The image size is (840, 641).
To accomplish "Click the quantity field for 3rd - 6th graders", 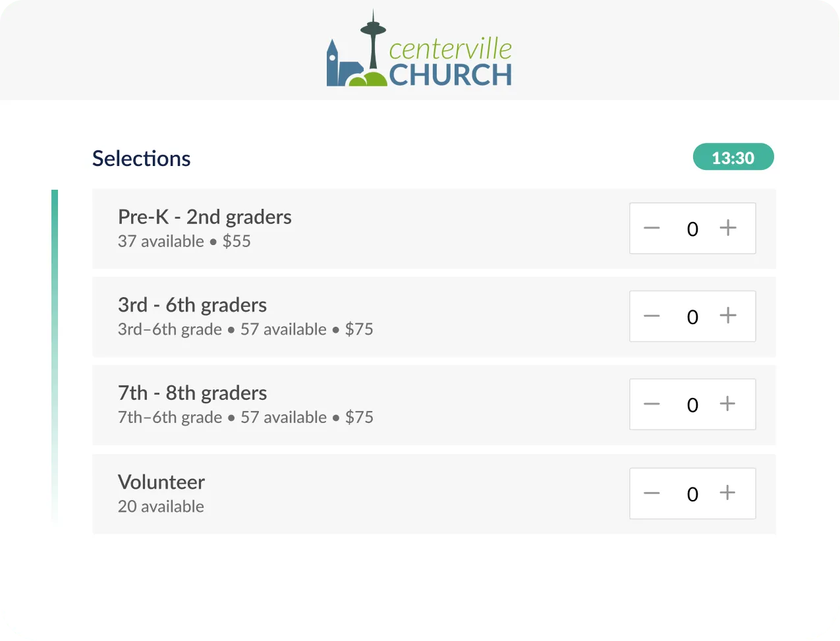I will point(692,316).
